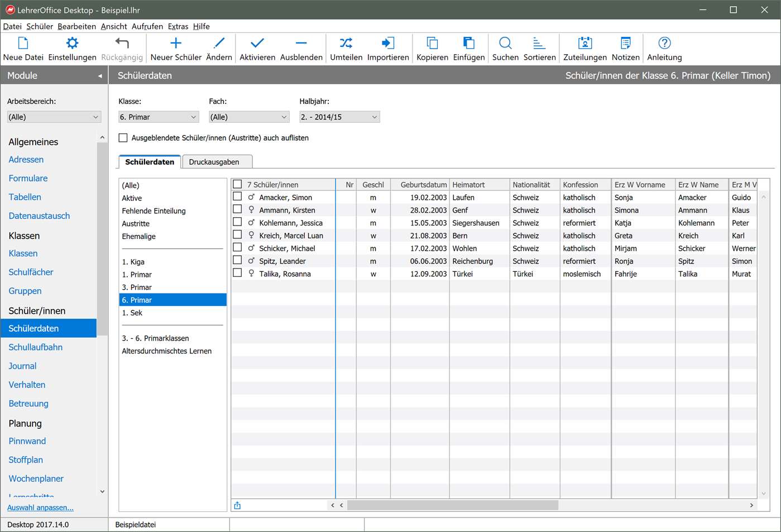Enable listing of Ausgeblendete Schüler/innen checkbox
The height and width of the screenshot is (532, 781).
click(123, 138)
